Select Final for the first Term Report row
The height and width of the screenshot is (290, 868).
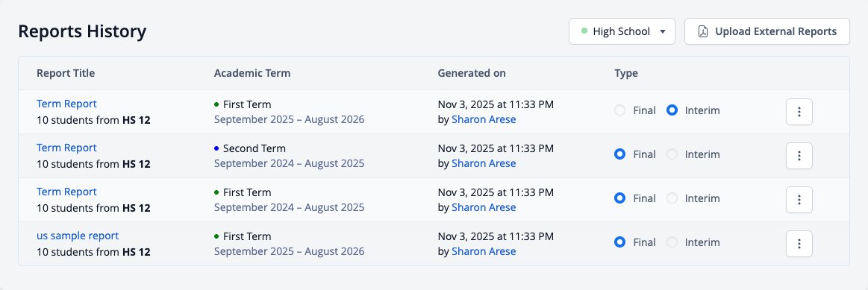(619, 110)
